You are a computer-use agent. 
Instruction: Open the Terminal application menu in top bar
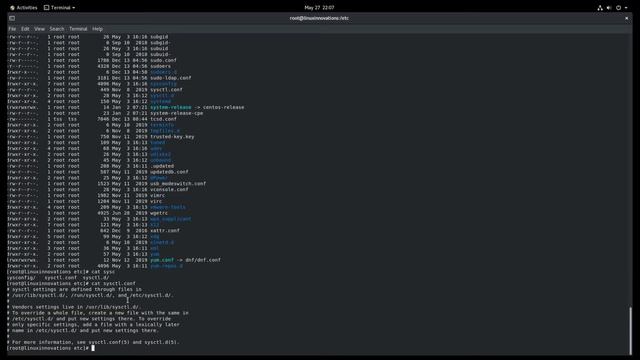60,7
